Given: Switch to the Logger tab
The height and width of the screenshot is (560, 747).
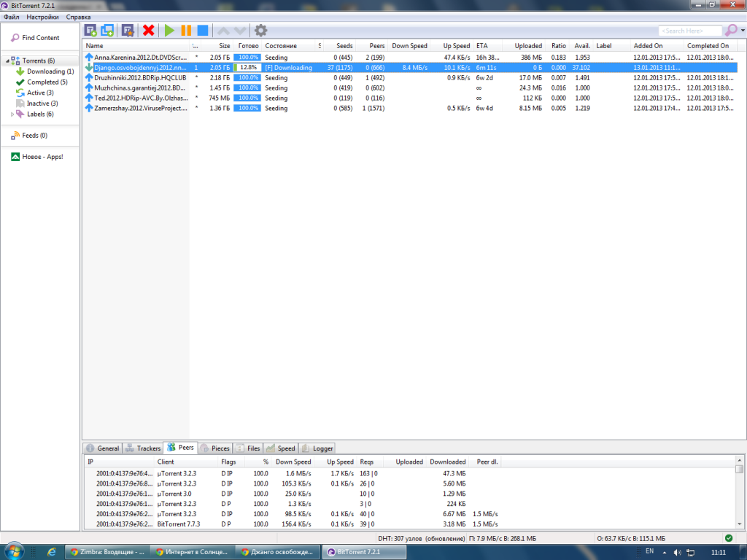Looking at the screenshot, I should (x=318, y=448).
